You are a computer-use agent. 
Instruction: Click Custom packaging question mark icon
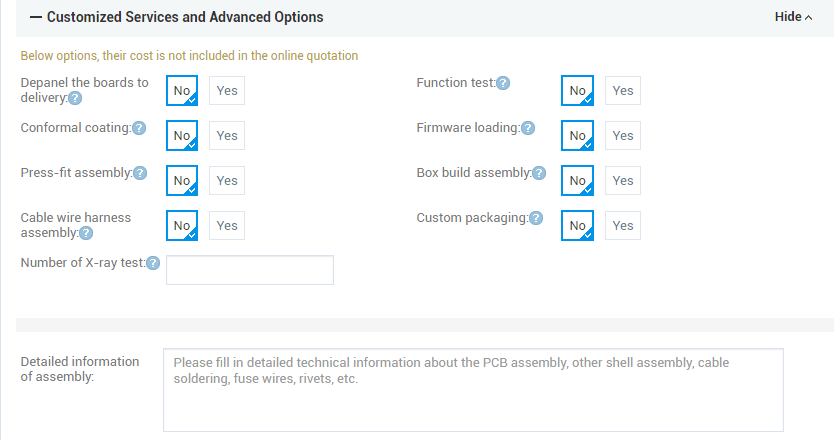coord(536,218)
